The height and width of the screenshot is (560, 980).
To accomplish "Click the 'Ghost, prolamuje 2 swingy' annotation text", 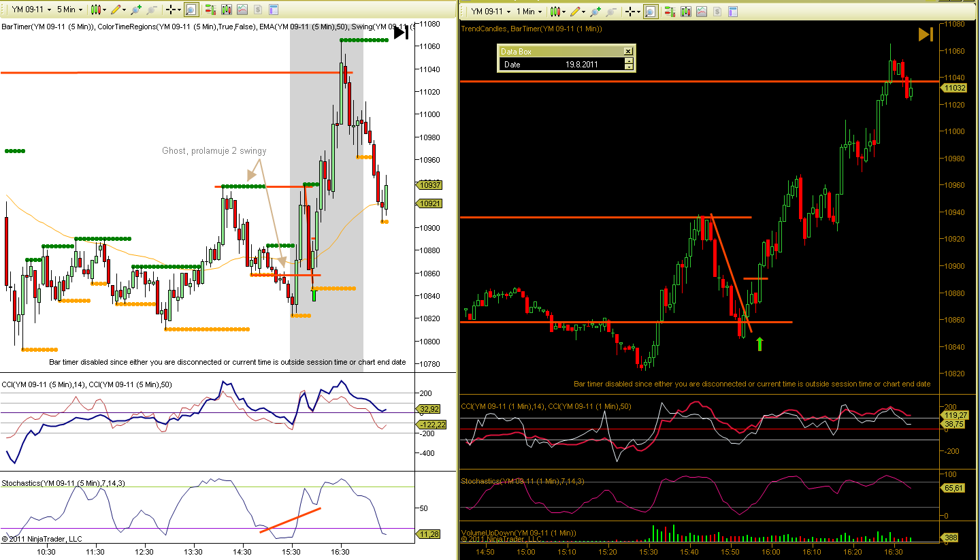I will (x=214, y=150).
